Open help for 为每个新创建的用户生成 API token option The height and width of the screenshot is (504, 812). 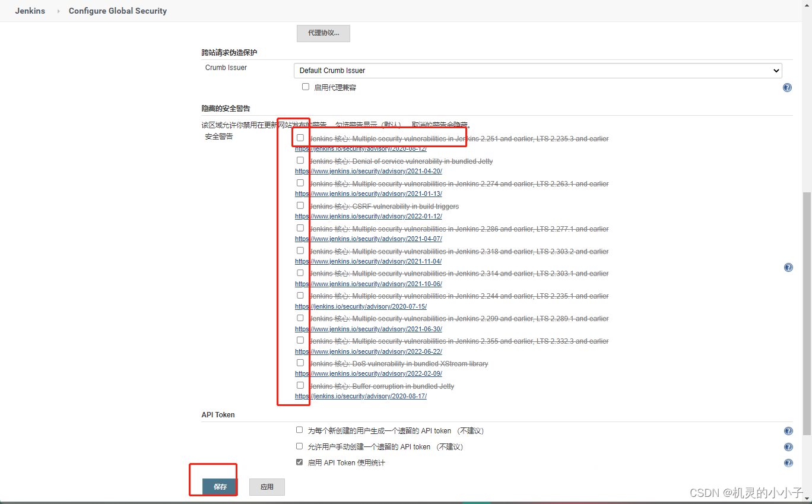(x=788, y=432)
